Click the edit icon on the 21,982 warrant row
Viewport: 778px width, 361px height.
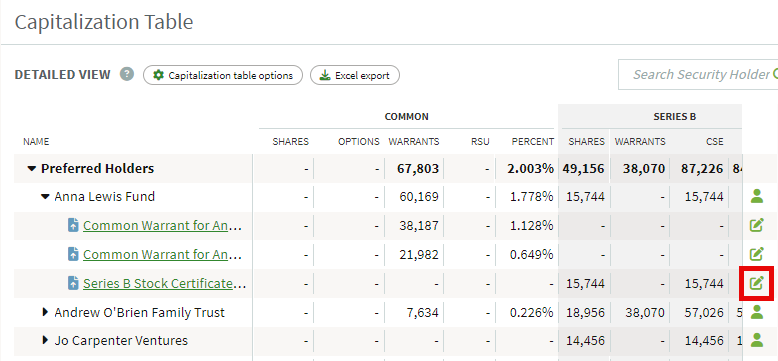pyautogui.click(x=756, y=254)
